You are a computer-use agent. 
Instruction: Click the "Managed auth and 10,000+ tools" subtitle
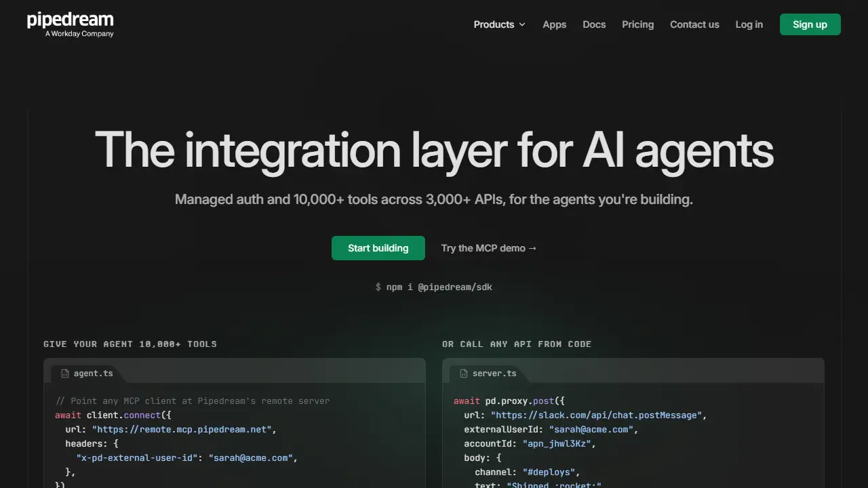(x=434, y=199)
